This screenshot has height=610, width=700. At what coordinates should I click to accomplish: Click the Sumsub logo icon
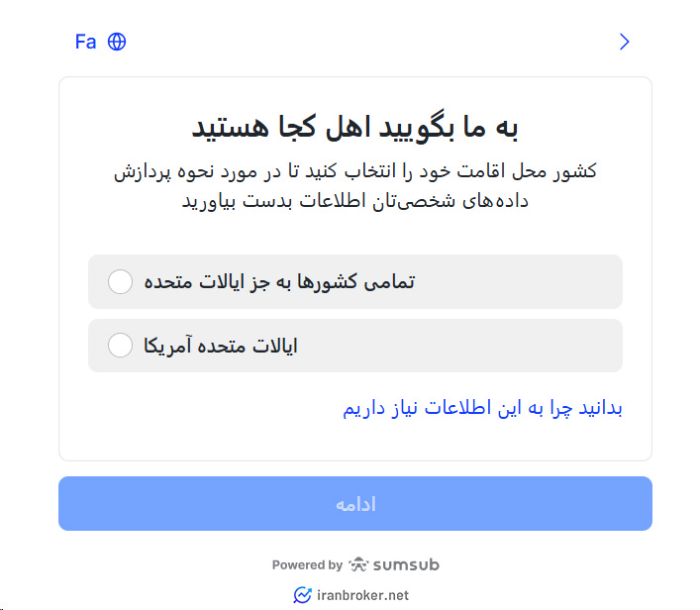(358, 564)
